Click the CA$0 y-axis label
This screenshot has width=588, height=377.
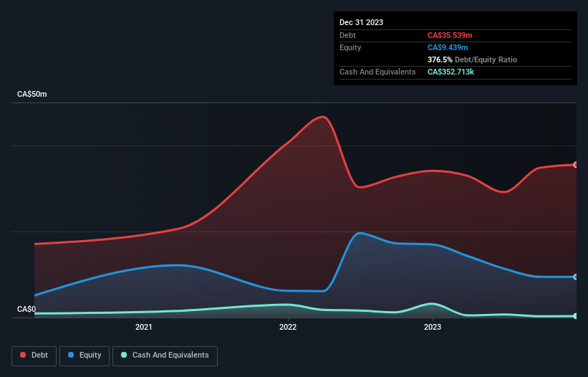pos(26,309)
